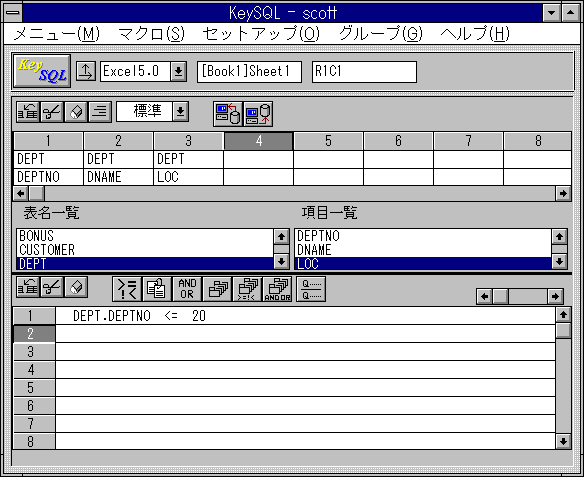Image resolution: width=584 pixels, height=477 pixels.
Task: Click column 4 header in grid
Action: click(258, 141)
